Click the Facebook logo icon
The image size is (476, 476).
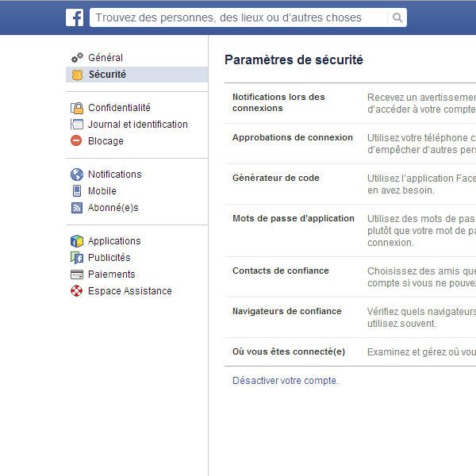[x=75, y=17]
